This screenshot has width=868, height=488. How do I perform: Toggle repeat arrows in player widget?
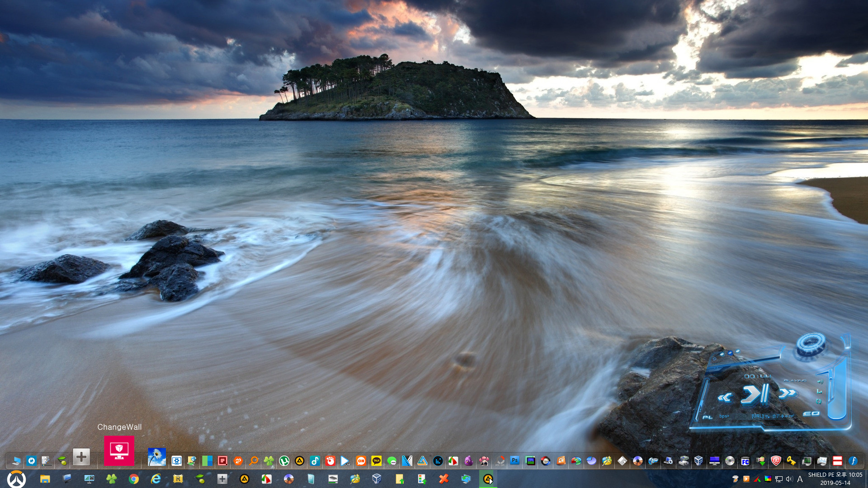819,401
